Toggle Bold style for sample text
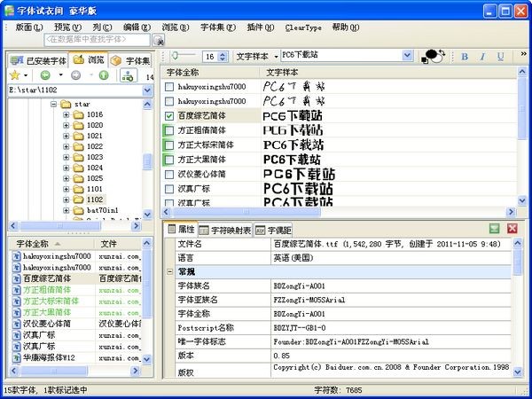Image resolution: width=532 pixels, height=399 pixels. tap(465, 56)
